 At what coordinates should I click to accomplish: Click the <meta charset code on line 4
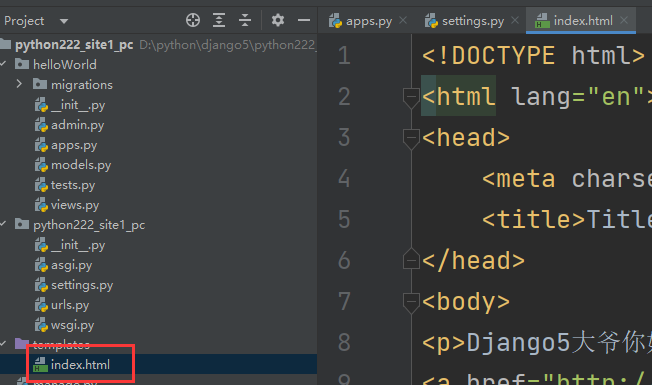pos(566,179)
